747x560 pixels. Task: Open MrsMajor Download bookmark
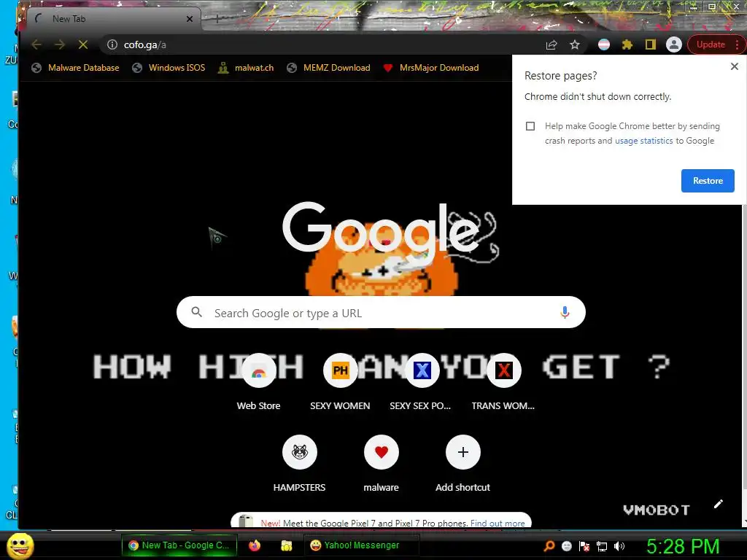pyautogui.click(x=431, y=68)
